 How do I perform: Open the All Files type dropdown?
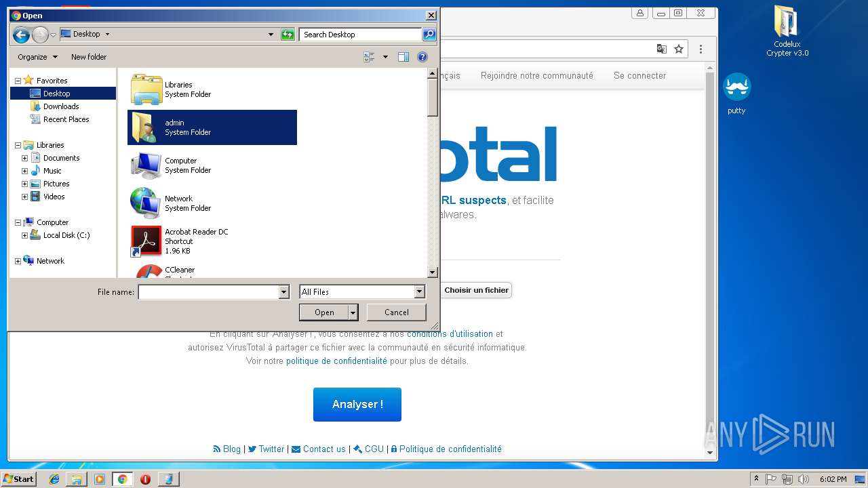419,291
